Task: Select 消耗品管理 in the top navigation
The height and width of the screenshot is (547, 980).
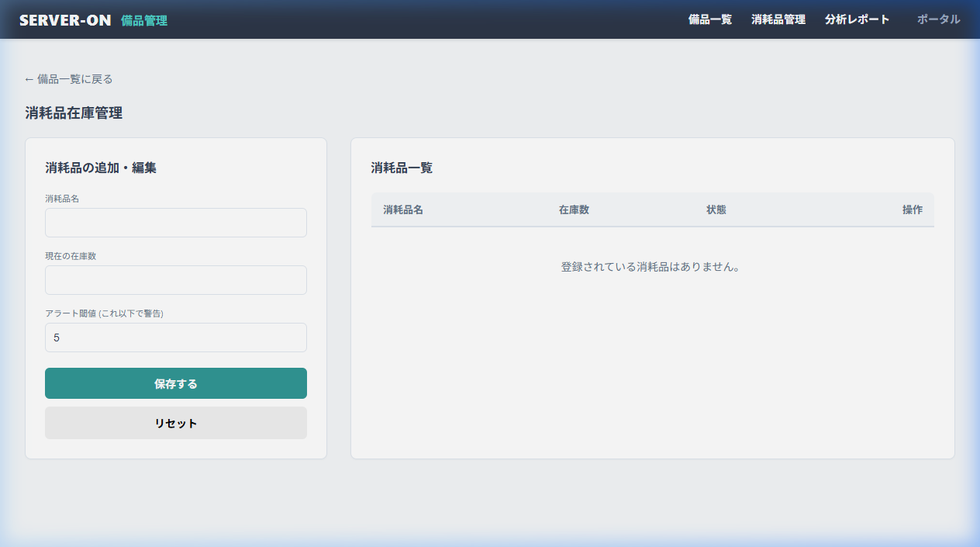Action: [x=778, y=19]
